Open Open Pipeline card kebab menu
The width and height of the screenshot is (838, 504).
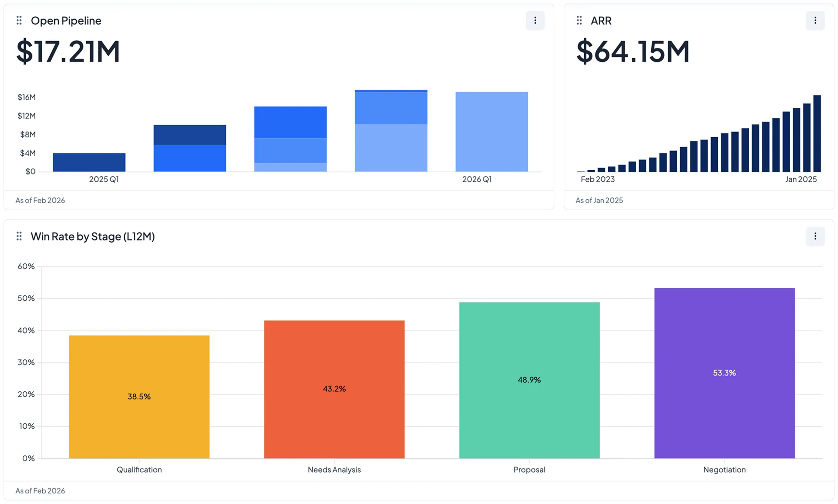[535, 20]
